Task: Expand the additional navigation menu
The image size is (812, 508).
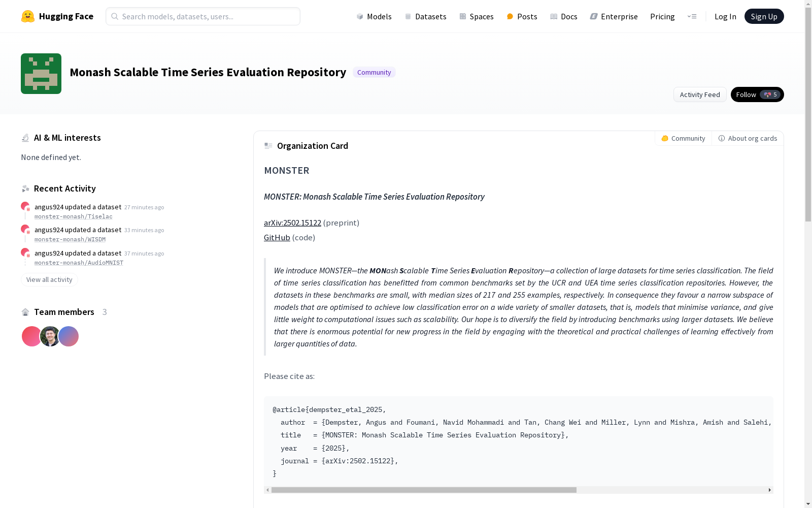Action: tap(692, 16)
